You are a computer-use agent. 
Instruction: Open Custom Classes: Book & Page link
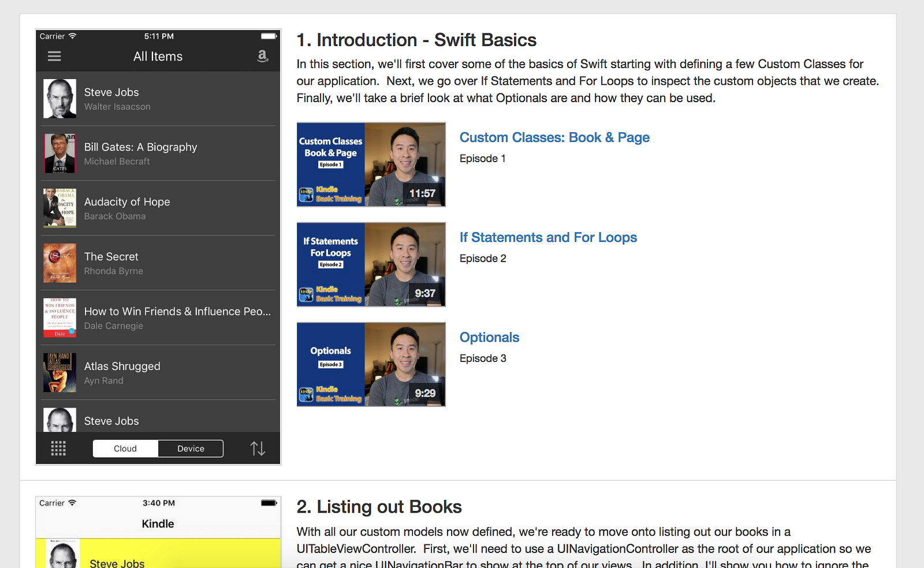pyautogui.click(x=554, y=137)
